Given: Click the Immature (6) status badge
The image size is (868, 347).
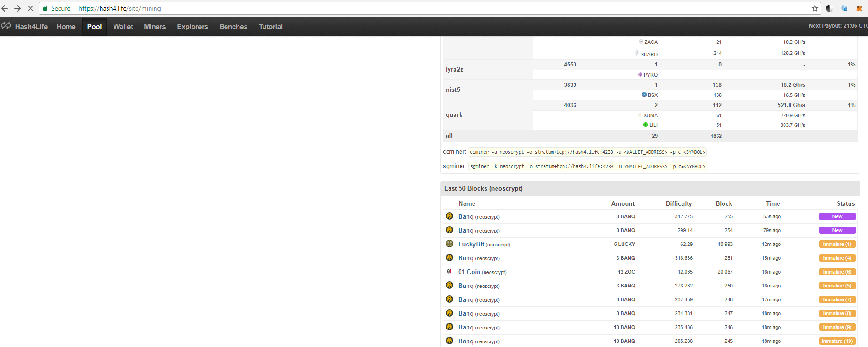Looking at the screenshot, I should coord(837,272).
